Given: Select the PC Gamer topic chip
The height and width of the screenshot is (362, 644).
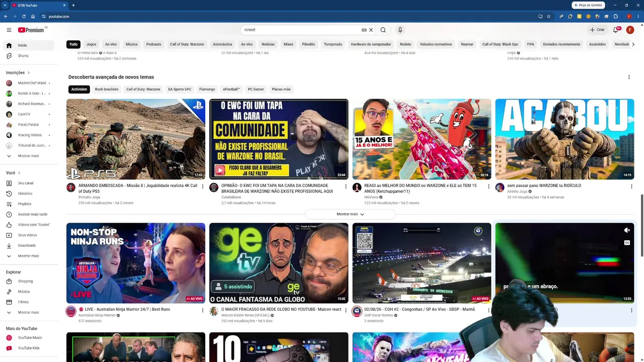Looking at the screenshot, I should (256, 89).
